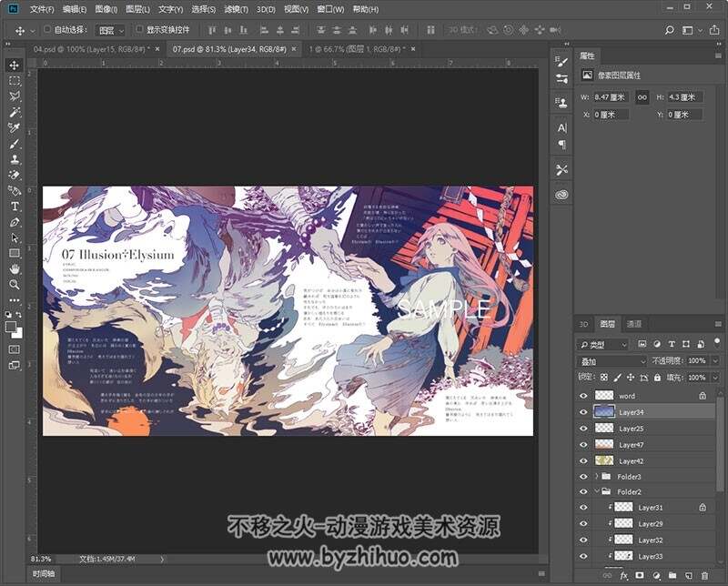Open the fill dropdown arrow
Image resolution: width=728 pixels, height=586 pixels.
pyautogui.click(x=715, y=378)
